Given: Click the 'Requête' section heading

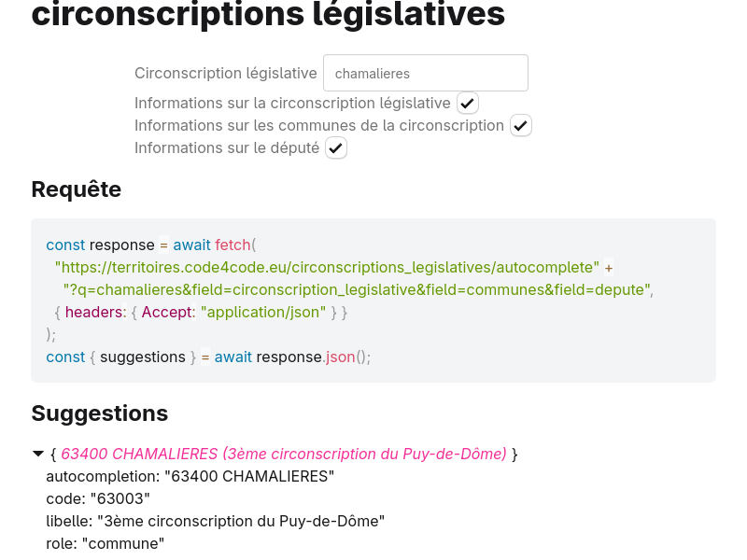Looking at the screenshot, I should coord(77,189).
